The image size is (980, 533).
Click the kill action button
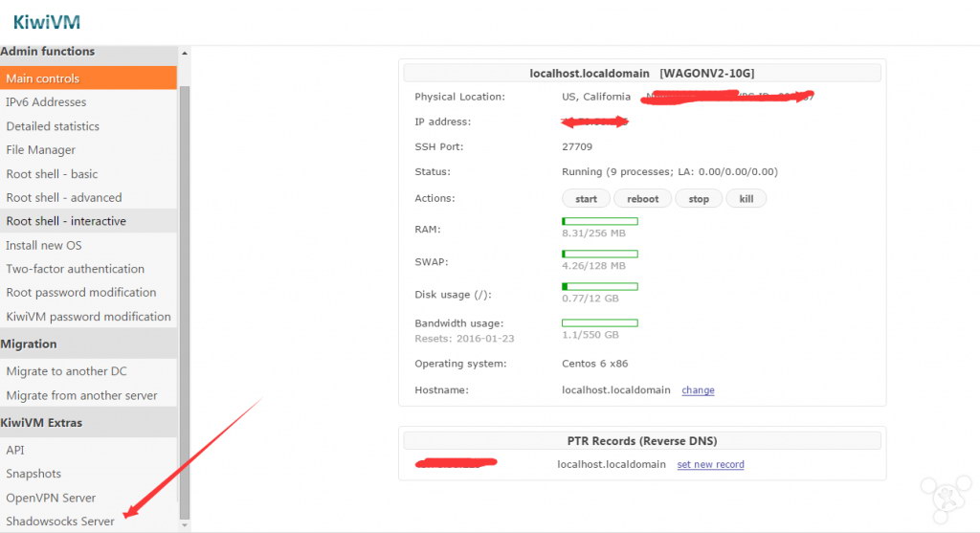[x=746, y=199]
